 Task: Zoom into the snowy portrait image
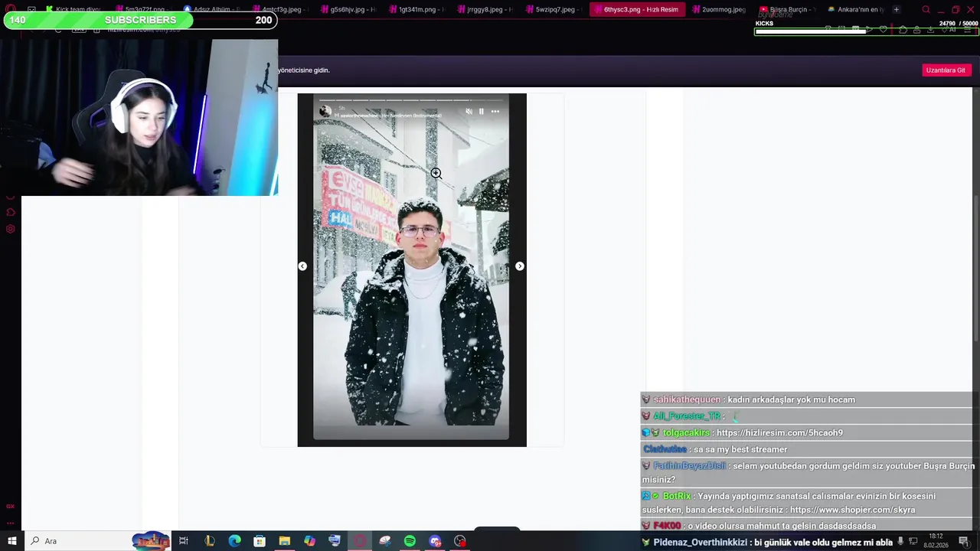412,269
